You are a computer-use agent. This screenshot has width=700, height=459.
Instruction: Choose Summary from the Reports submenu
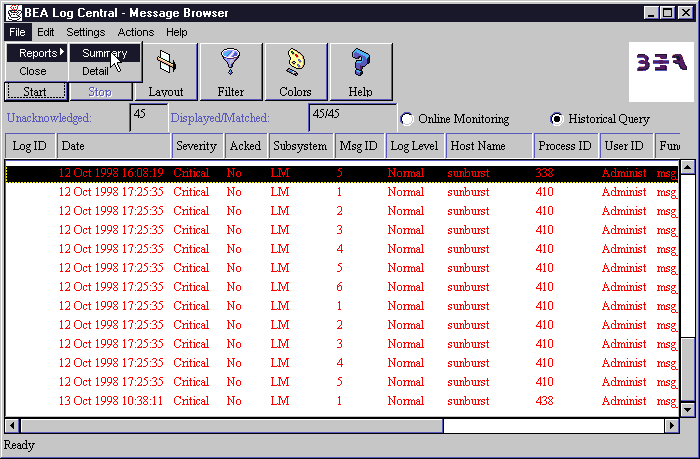click(x=105, y=53)
